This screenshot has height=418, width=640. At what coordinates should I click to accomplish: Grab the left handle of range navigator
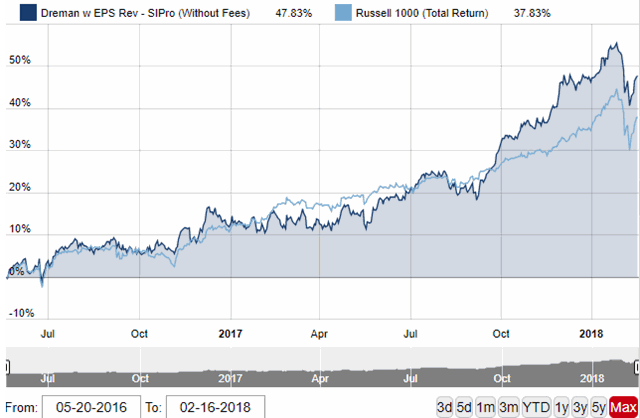pos(7,365)
